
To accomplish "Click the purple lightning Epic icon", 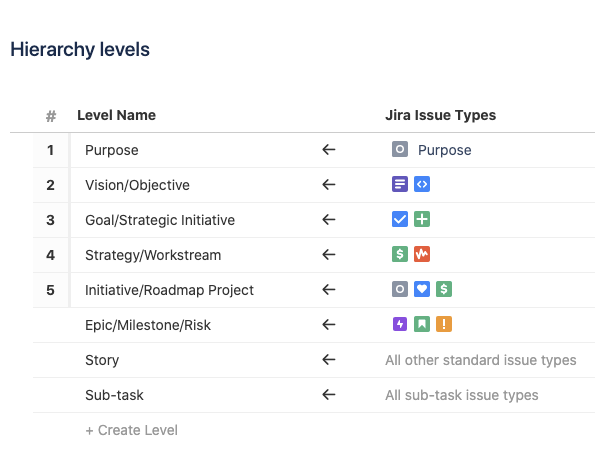I will tap(400, 325).
